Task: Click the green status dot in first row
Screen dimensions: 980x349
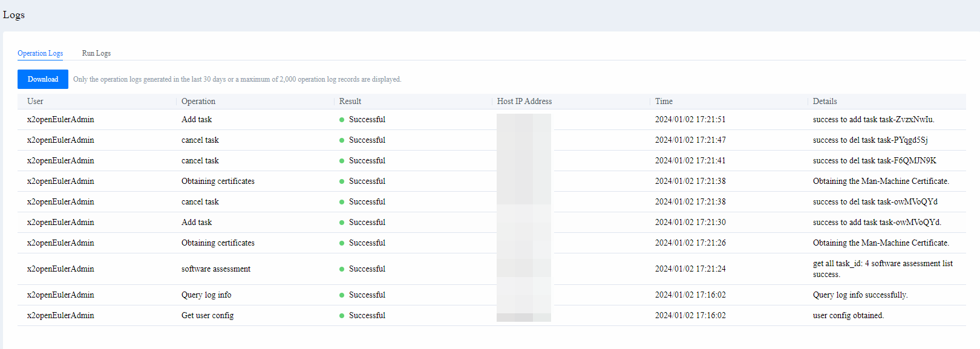Action: pos(342,120)
